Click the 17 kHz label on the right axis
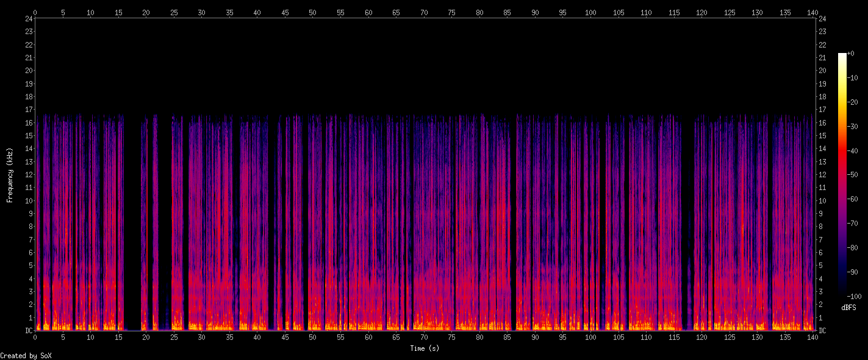The width and height of the screenshot is (868, 360). (x=822, y=110)
